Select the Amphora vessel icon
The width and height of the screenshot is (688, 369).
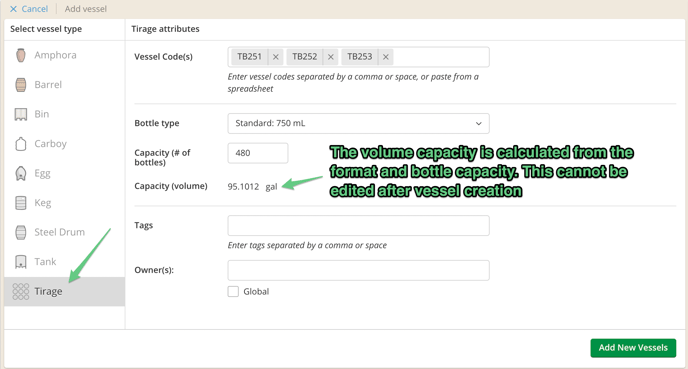pos(21,55)
